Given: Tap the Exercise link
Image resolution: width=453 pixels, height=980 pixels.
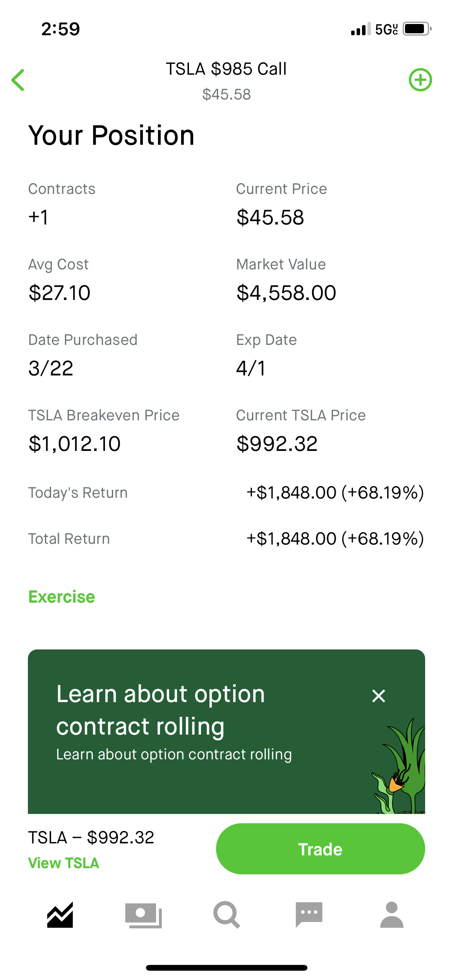Looking at the screenshot, I should [x=62, y=597].
